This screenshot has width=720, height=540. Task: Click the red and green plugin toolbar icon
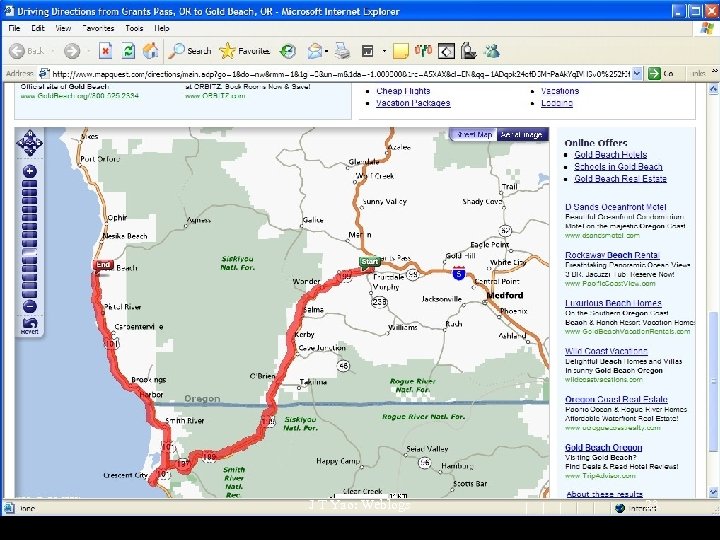pos(423,51)
